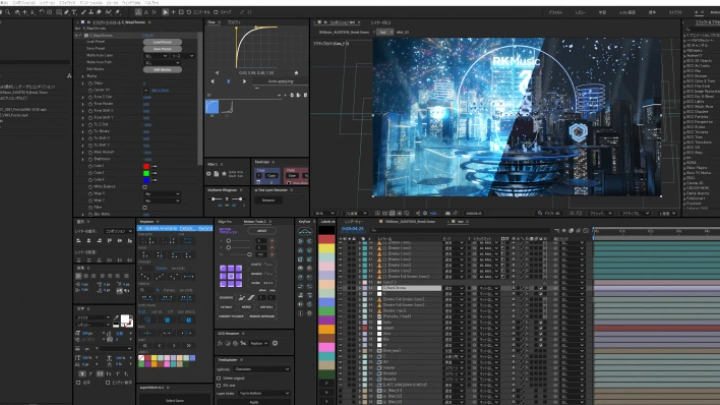Click the timeline current timecode field
The image size is (720, 405).
[x=353, y=229]
